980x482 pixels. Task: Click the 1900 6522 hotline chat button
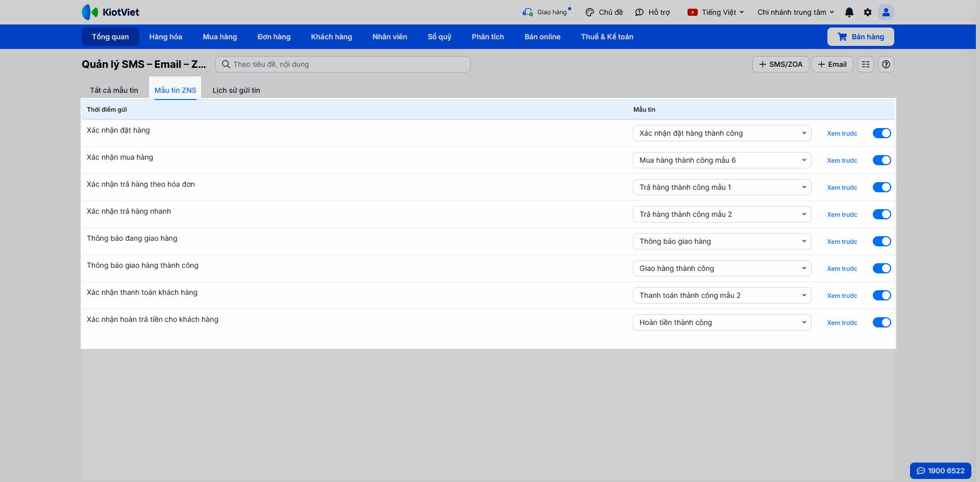941,471
